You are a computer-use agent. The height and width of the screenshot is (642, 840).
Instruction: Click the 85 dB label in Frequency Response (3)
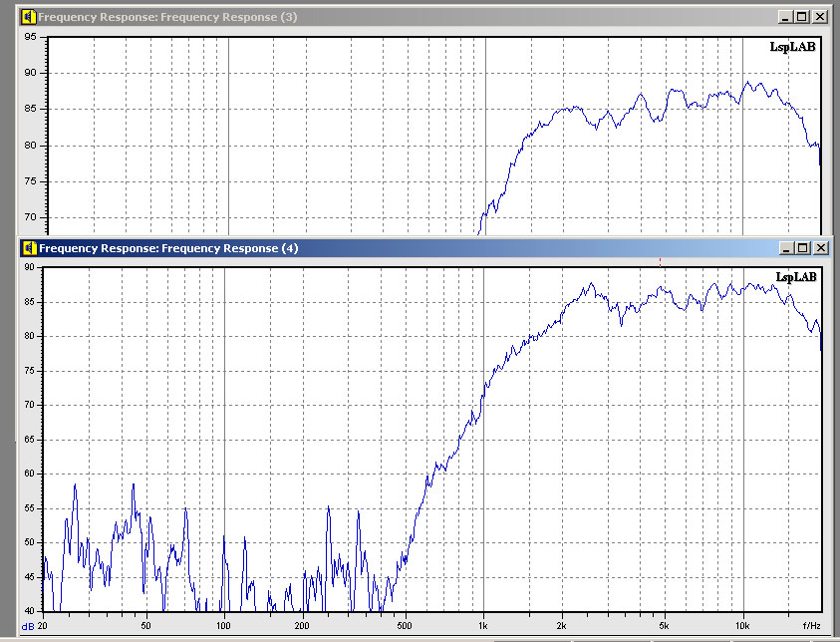click(30, 109)
